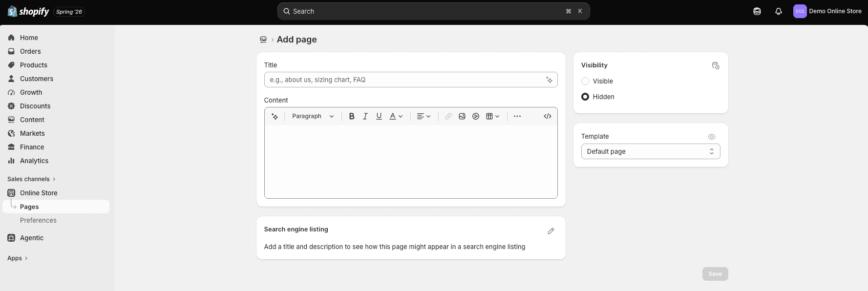Click the Online Store storefront icon
868x291 pixels.
coord(11,193)
